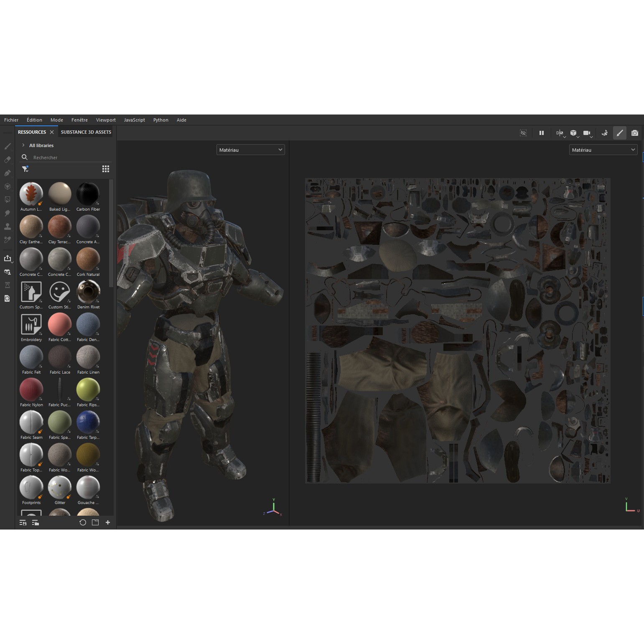Select the Footprints material

[x=31, y=490]
